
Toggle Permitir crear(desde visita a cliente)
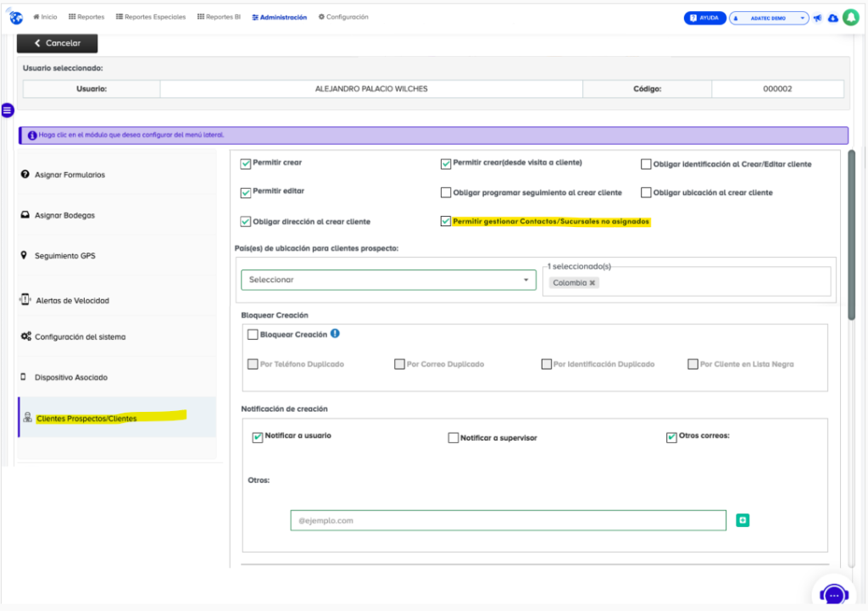click(x=446, y=164)
